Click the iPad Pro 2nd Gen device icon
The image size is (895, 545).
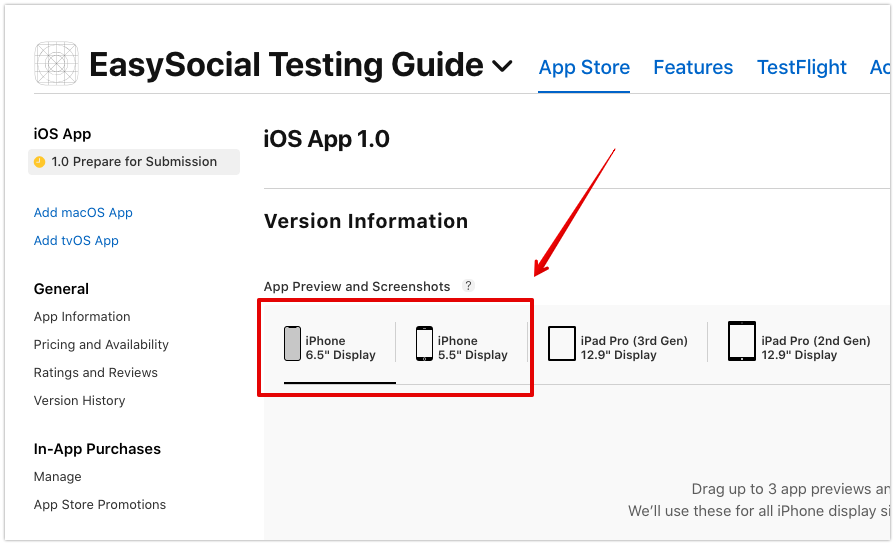(741, 341)
